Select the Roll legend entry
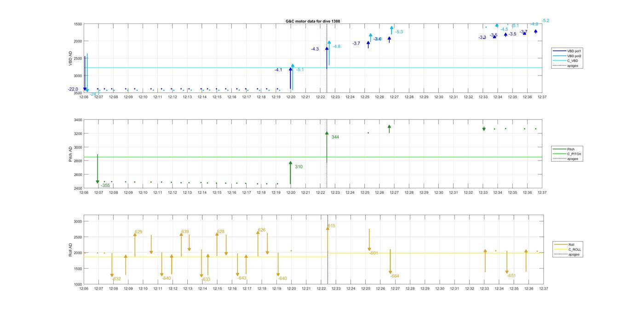The image size is (644, 319). coord(571,244)
